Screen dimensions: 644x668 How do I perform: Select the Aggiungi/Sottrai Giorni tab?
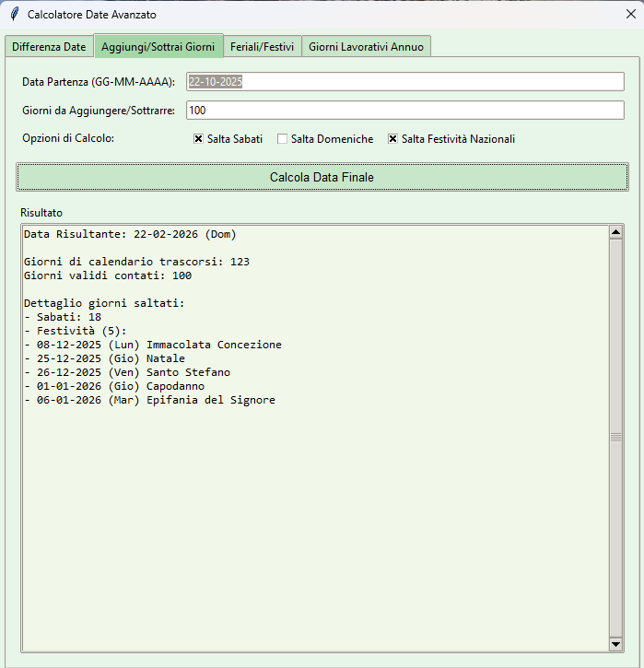coord(158,46)
